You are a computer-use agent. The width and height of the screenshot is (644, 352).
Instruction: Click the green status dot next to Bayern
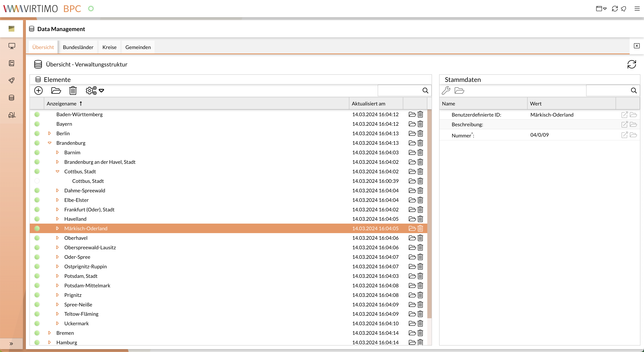coord(37,124)
